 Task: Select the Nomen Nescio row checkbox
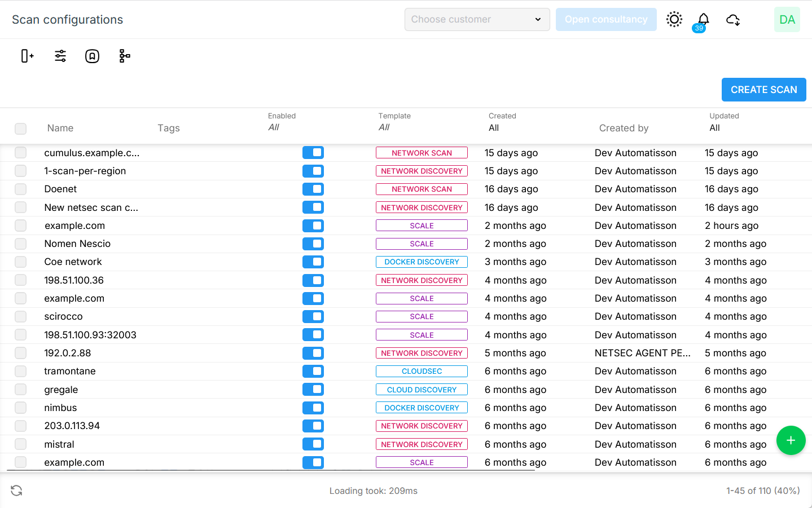point(21,244)
